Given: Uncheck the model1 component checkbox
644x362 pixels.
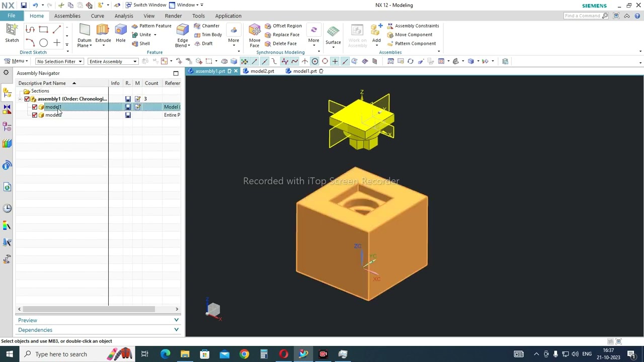Looking at the screenshot, I should 34,107.
